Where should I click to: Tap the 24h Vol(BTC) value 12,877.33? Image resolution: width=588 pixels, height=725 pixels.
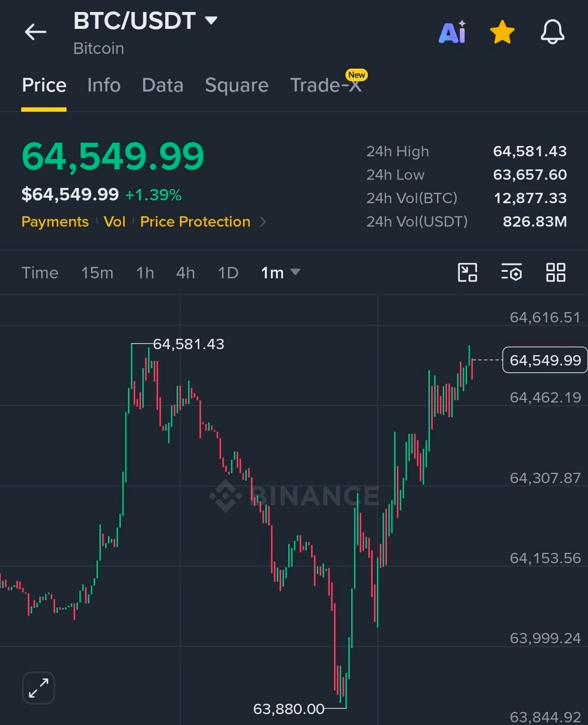[x=530, y=198]
